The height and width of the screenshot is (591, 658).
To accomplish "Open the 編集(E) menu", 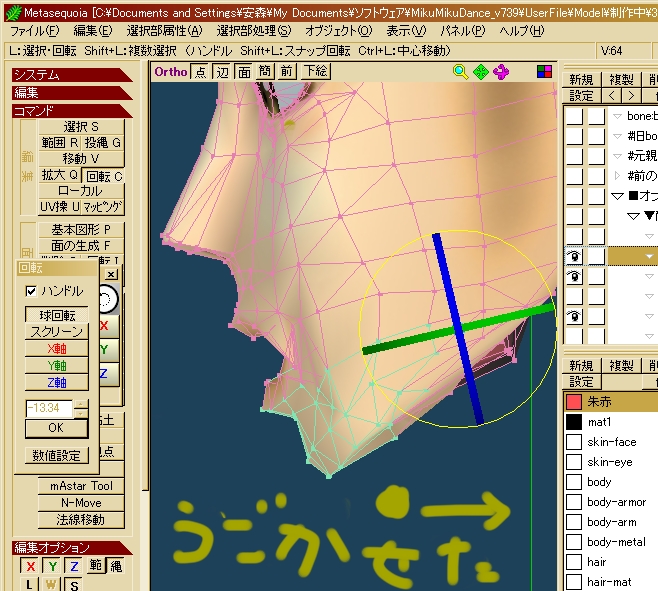I will [x=93, y=31].
